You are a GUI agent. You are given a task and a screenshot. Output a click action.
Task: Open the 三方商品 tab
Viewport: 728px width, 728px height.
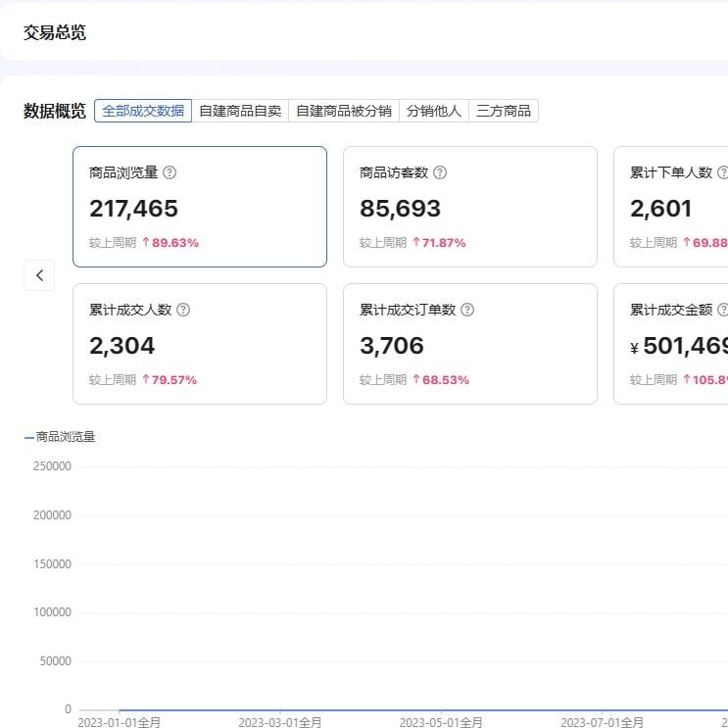504,111
